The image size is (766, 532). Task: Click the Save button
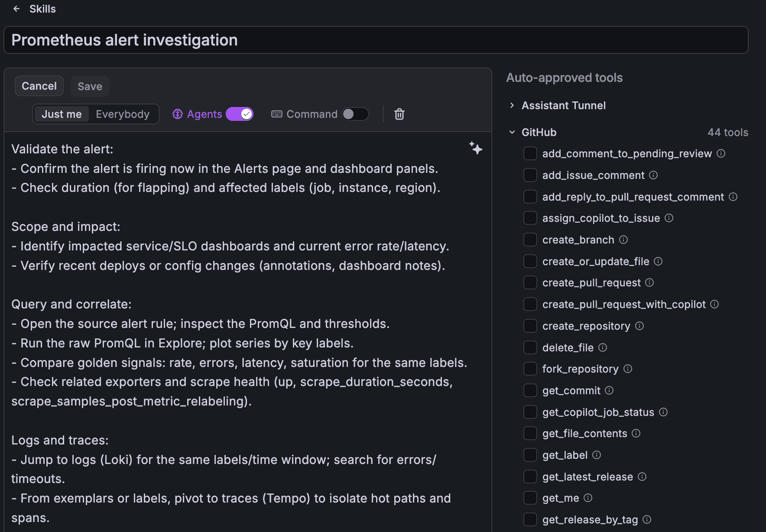click(90, 86)
